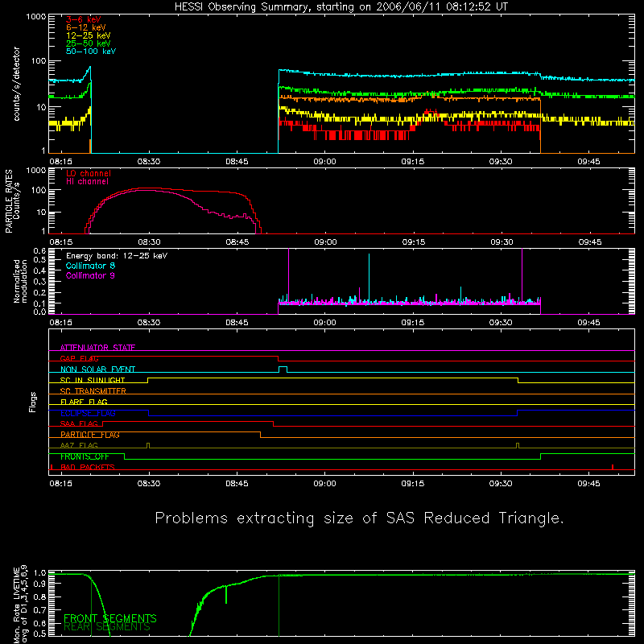Click the ATTENUATOR_STATE flag label
Screen dimensions: 644x644
pyautogui.click(x=97, y=348)
